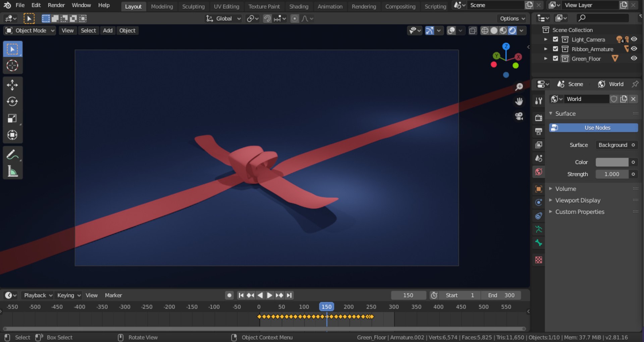Uncheck the Light_Camera collection checkbox
The width and height of the screenshot is (644, 342).
tap(555, 40)
